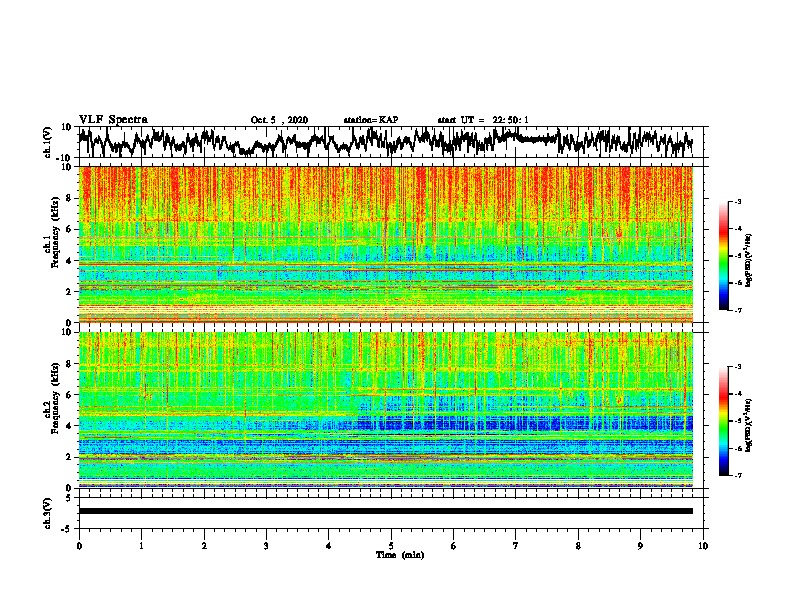Image resolution: width=792 pixels, height=612 pixels.
Task: Click time axis tick label "5"
Action: pos(391,546)
